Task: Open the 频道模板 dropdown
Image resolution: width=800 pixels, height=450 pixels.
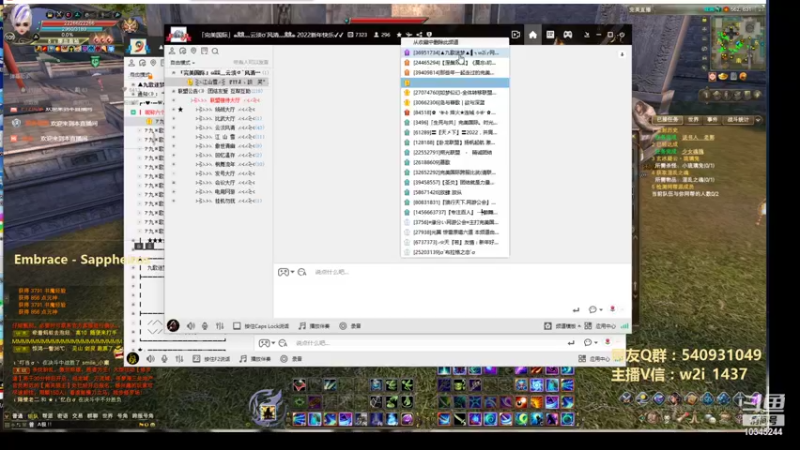Action: click(562, 326)
